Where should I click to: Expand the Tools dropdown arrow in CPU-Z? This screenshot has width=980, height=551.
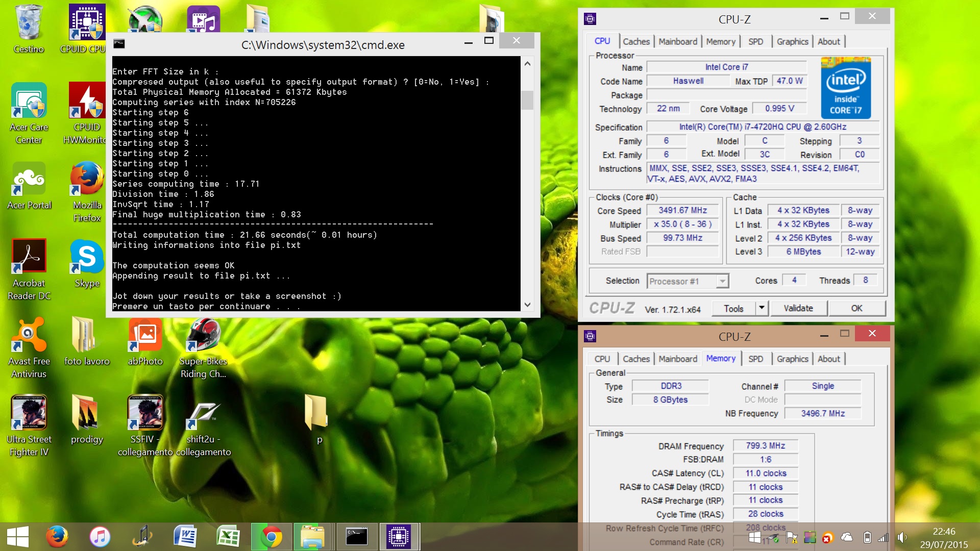click(762, 308)
